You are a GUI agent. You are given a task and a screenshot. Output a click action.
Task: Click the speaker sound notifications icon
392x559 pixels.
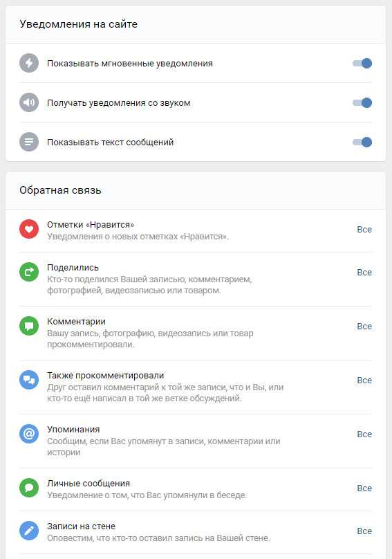(29, 102)
